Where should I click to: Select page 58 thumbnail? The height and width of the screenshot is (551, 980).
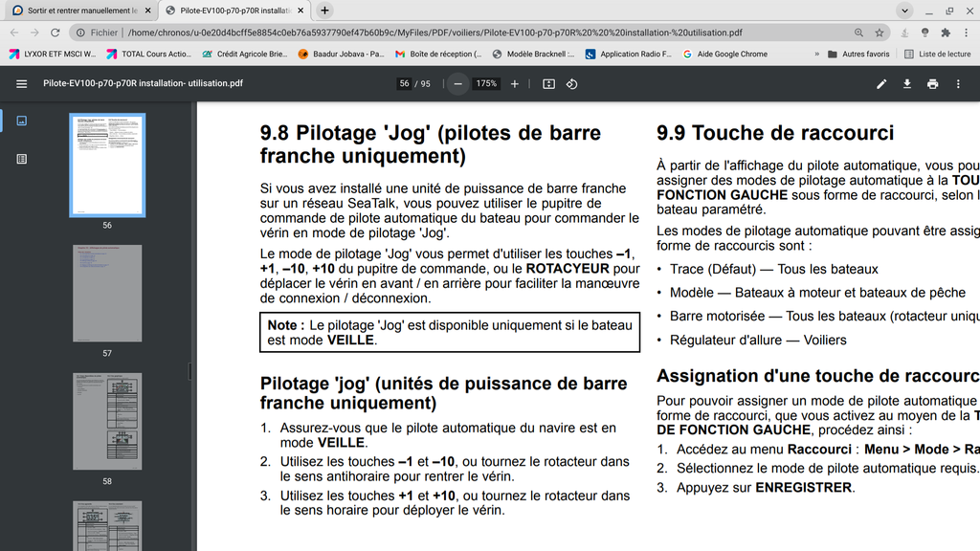(x=107, y=421)
